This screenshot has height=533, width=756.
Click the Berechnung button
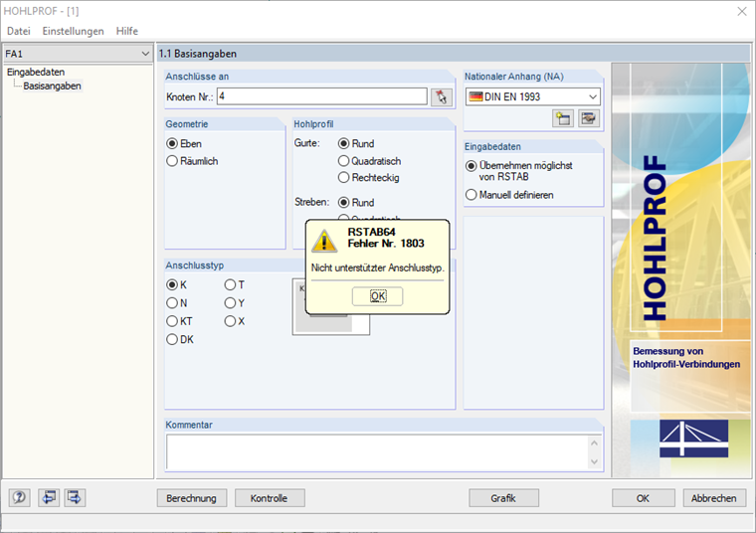tap(191, 498)
